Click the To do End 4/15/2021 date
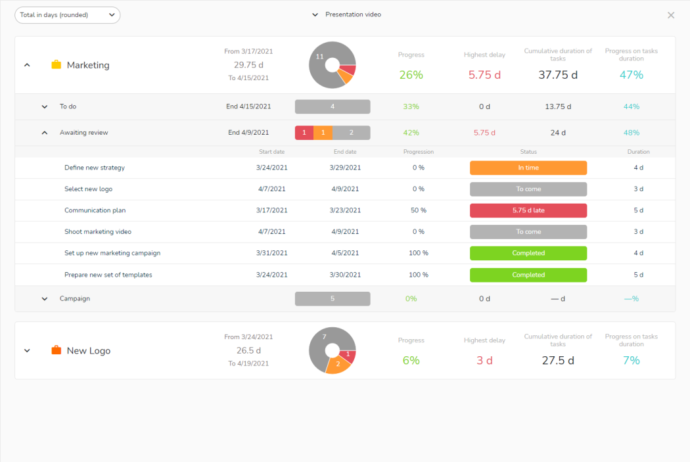Viewport: 690px width, 462px height. tap(249, 106)
